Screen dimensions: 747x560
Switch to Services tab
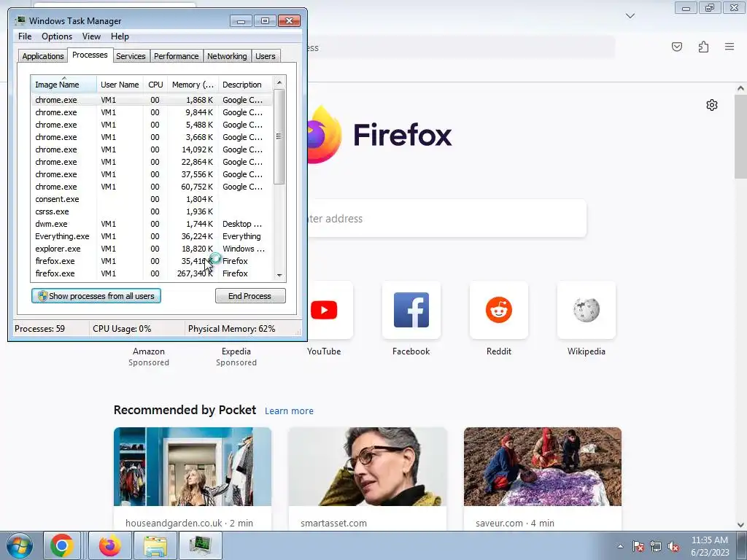pyautogui.click(x=131, y=55)
